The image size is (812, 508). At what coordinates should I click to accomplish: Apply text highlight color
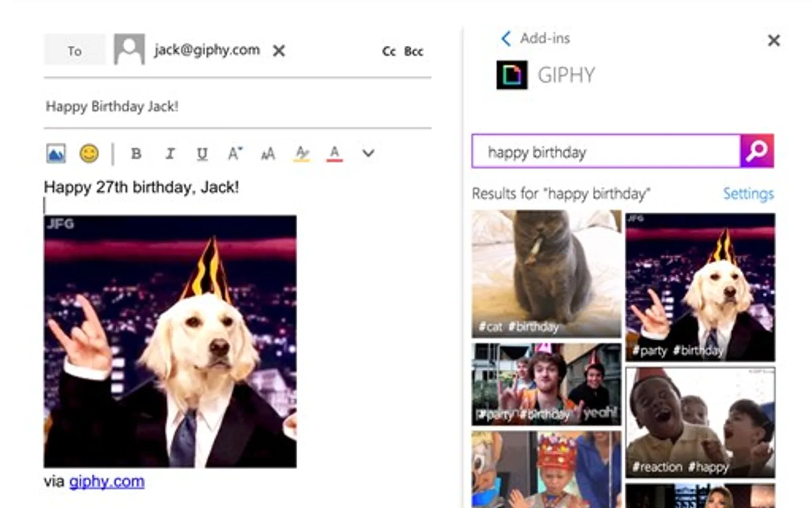pos(302,153)
